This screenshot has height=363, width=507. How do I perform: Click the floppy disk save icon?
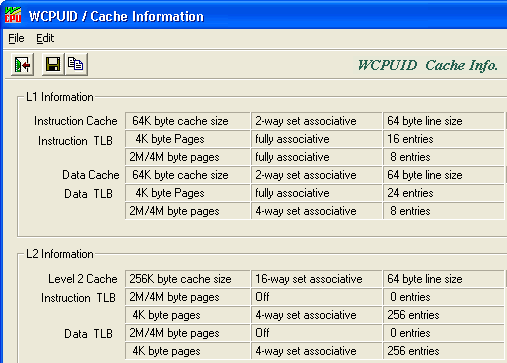point(53,64)
